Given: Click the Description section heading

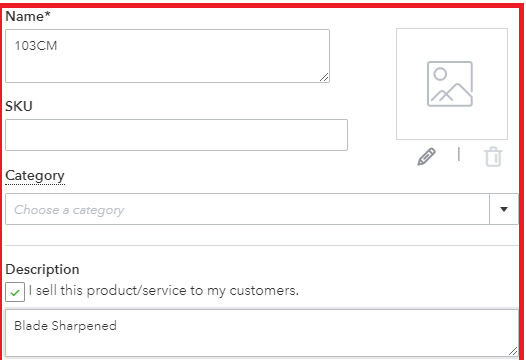Looking at the screenshot, I should (x=42, y=269).
